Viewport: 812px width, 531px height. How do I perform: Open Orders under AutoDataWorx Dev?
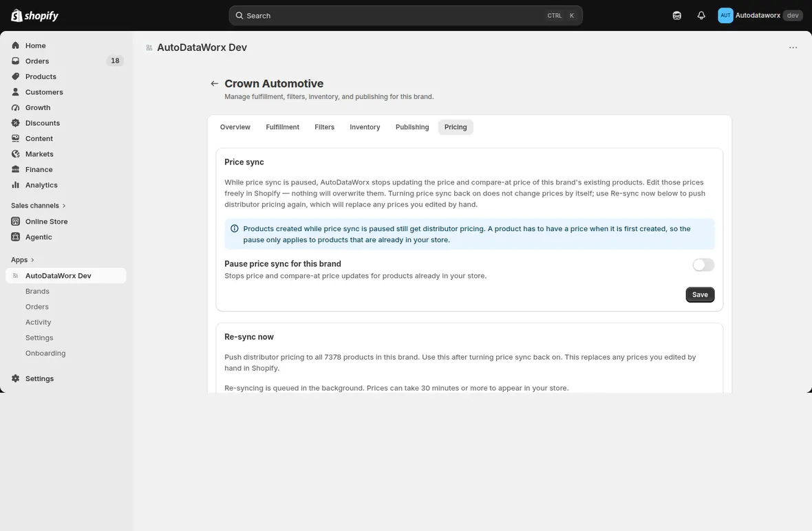pos(36,307)
